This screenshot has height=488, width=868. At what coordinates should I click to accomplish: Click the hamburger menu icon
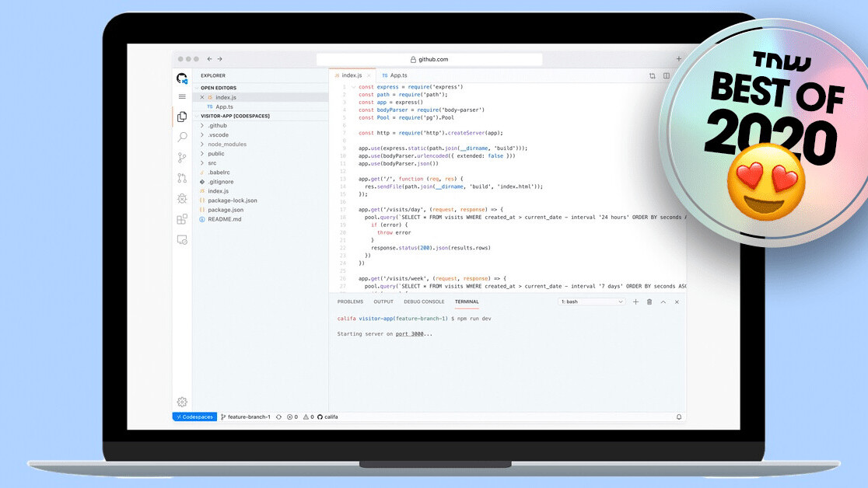pos(182,96)
